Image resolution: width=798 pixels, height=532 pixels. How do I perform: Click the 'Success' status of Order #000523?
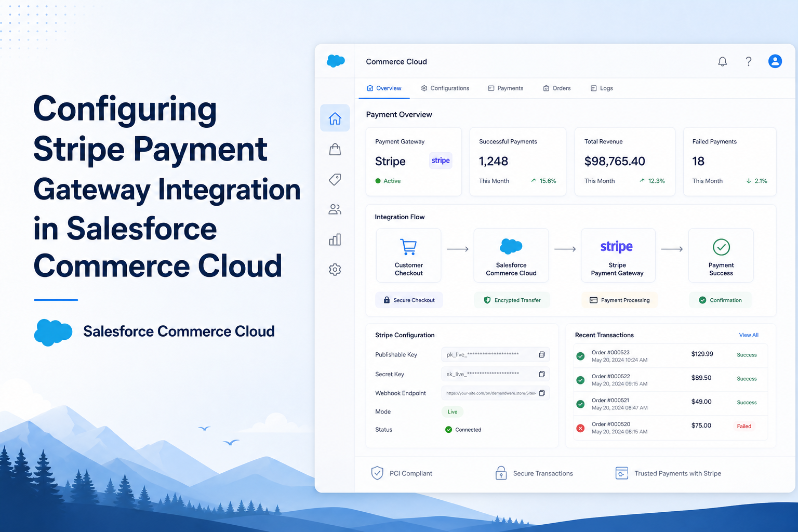pos(747,355)
